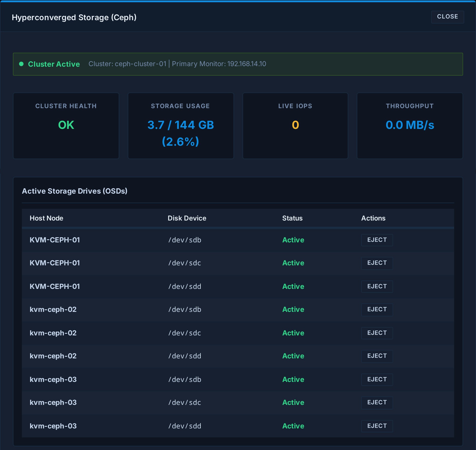Click the THROUGHPUT card title
The height and width of the screenshot is (450, 476).
coord(410,106)
